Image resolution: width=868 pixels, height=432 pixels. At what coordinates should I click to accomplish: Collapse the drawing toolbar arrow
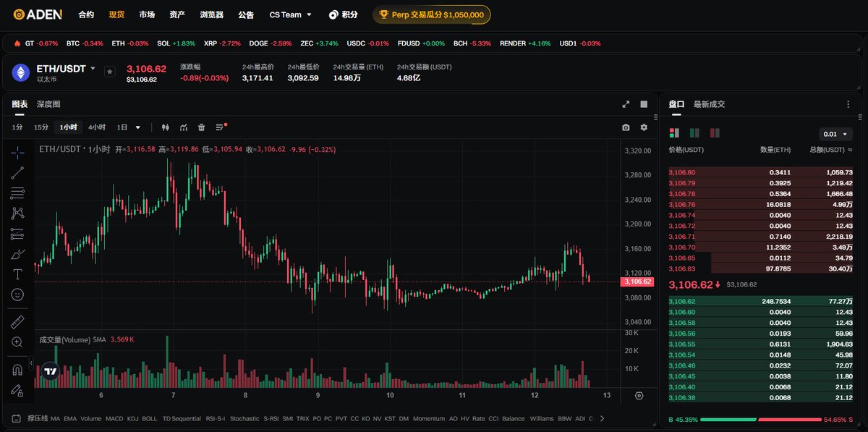coord(30,362)
